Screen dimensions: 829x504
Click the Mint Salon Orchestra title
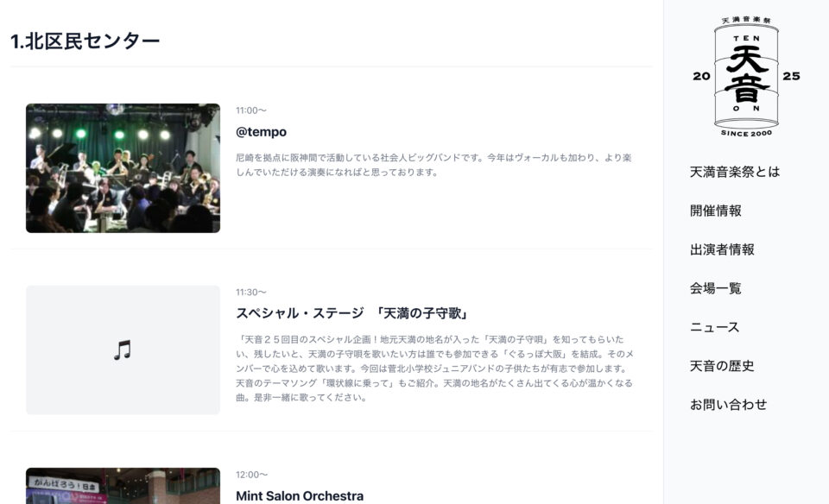(x=300, y=496)
